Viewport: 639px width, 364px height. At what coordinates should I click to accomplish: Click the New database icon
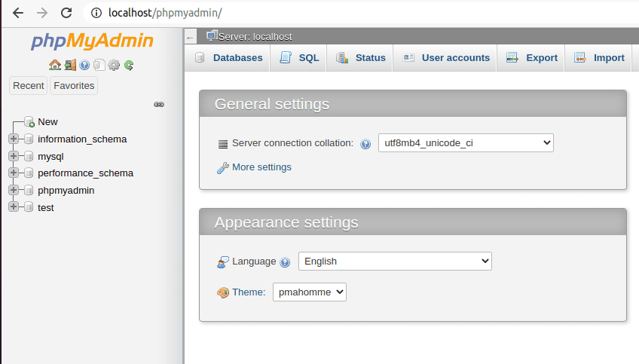tap(29, 122)
